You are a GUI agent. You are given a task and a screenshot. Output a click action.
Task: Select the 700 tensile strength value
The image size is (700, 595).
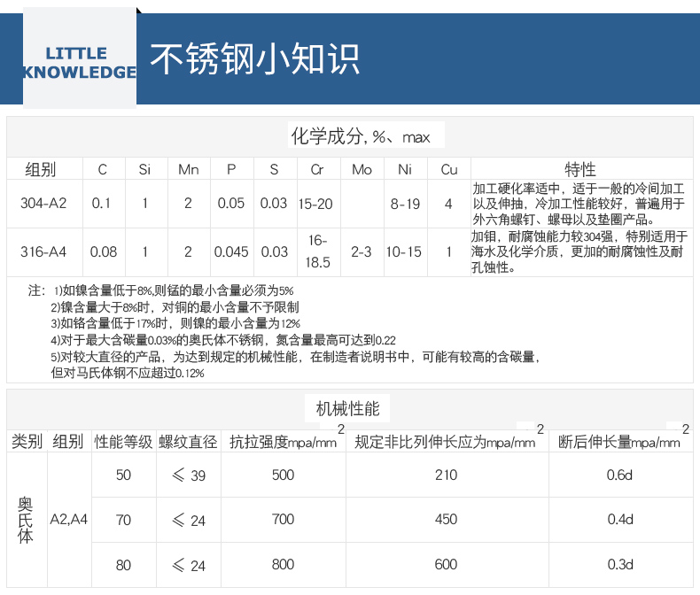coord(283,520)
